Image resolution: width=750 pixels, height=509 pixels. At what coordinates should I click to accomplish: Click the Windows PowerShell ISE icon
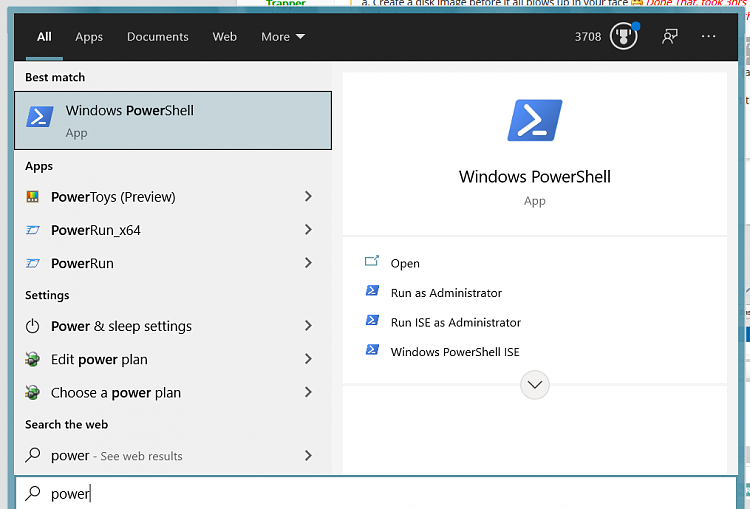pyautogui.click(x=372, y=350)
